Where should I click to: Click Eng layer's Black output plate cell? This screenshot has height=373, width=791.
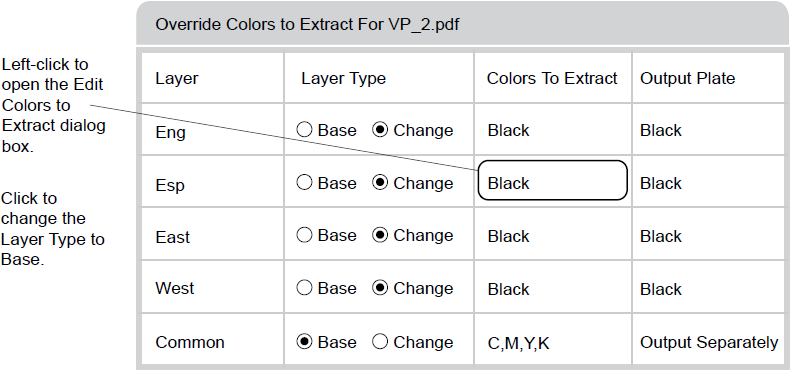coord(709,129)
